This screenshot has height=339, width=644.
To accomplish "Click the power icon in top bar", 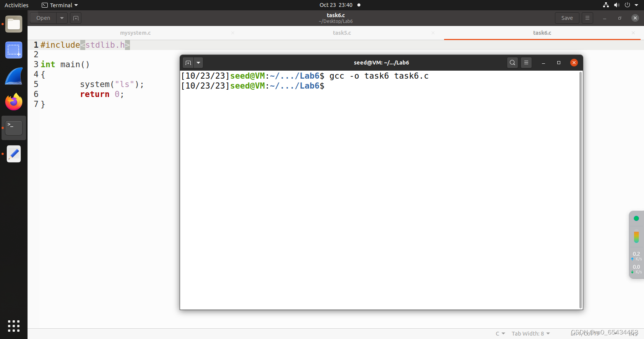I will 627,5.
